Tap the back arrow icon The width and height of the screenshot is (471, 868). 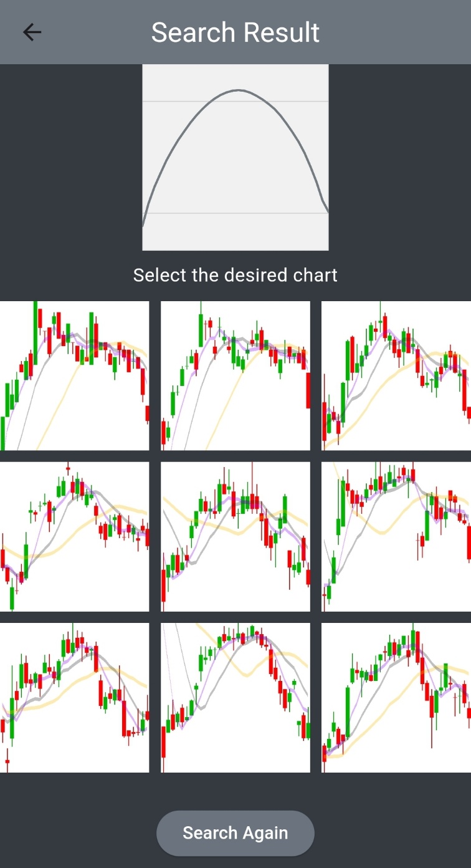pyautogui.click(x=32, y=32)
